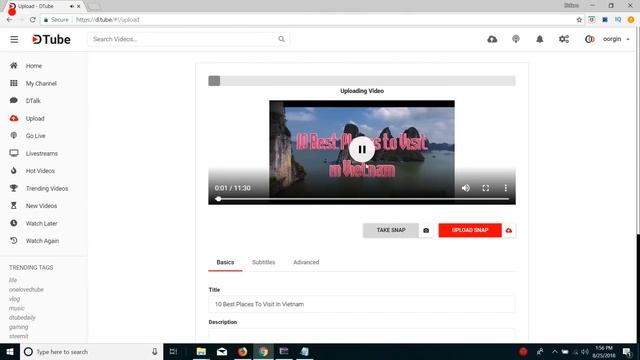Image resolution: width=640 pixels, height=360 pixels.
Task: Open the hamburger sidebar menu
Action: click(x=14, y=40)
